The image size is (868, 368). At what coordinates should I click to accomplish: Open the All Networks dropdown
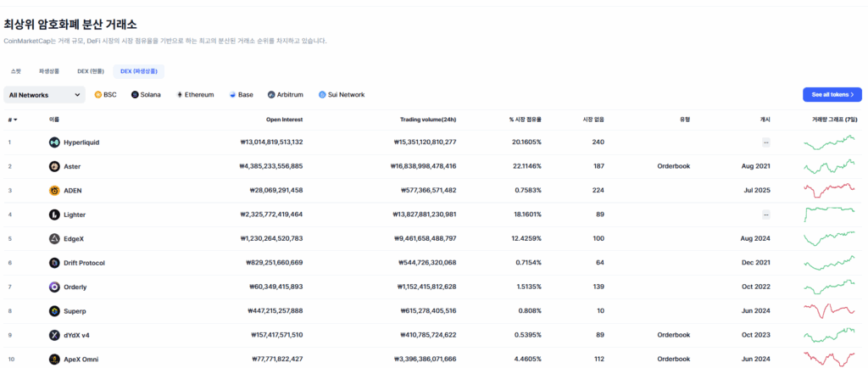click(x=44, y=95)
